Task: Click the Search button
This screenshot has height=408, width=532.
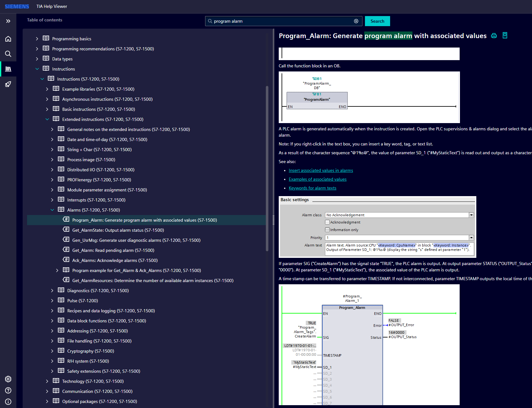Action: point(378,21)
